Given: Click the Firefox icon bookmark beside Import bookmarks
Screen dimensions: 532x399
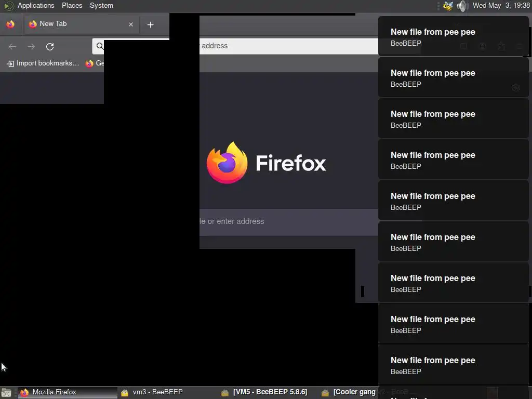Looking at the screenshot, I should click(89, 63).
